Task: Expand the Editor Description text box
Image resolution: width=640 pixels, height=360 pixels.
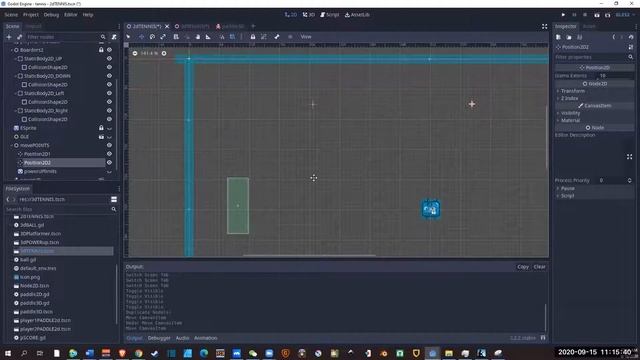Action: coord(629,157)
